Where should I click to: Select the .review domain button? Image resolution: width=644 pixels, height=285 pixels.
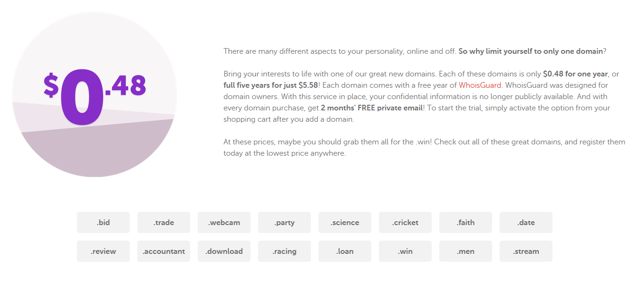tap(103, 251)
